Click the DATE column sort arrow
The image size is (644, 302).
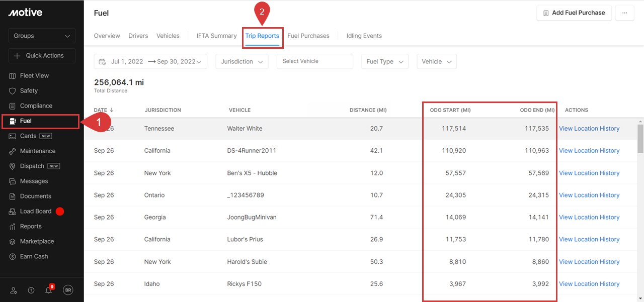pyautogui.click(x=111, y=110)
